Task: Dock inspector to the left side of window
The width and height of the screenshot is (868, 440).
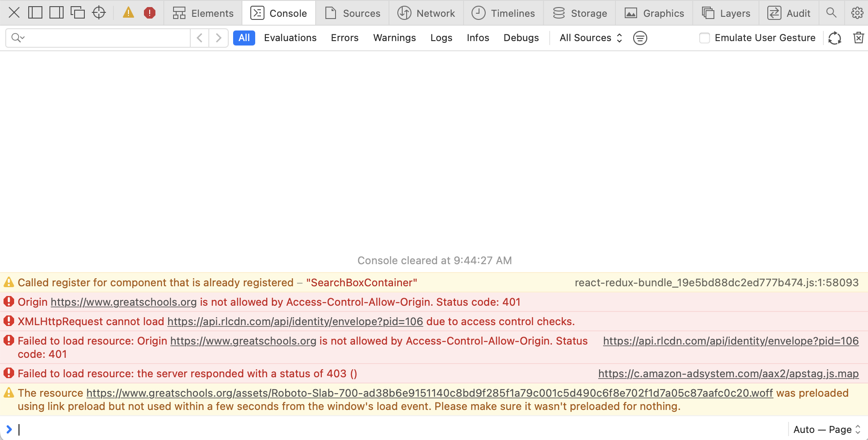Action: (x=35, y=13)
